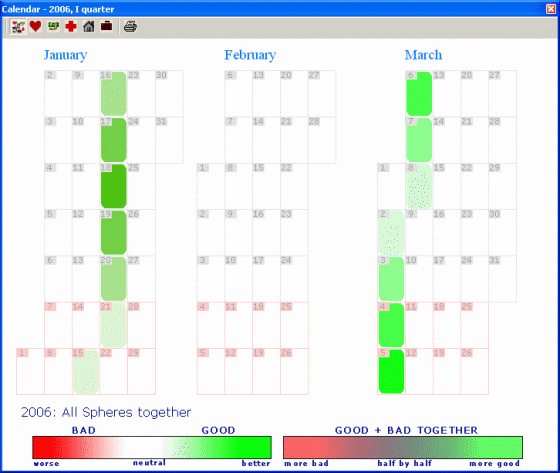Viewport: 560px width, 473px height.
Task: Pick the red cross health sphere icon
Action: point(71,26)
